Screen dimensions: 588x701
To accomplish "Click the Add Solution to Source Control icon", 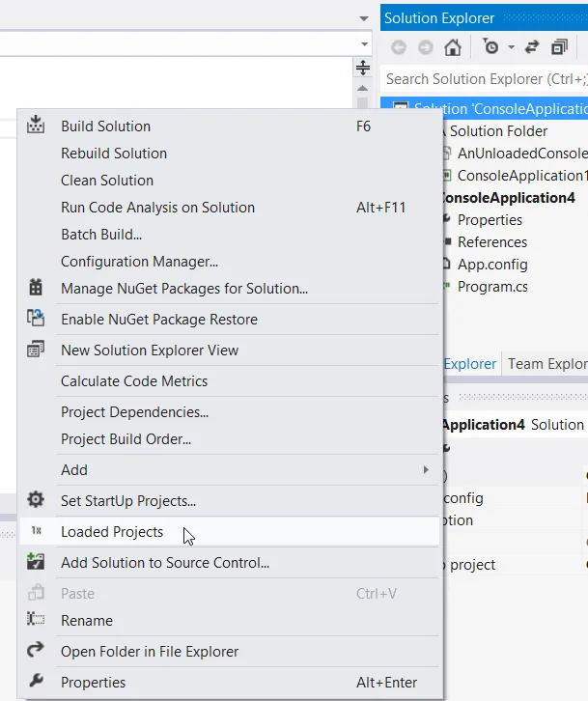I will click(36, 561).
